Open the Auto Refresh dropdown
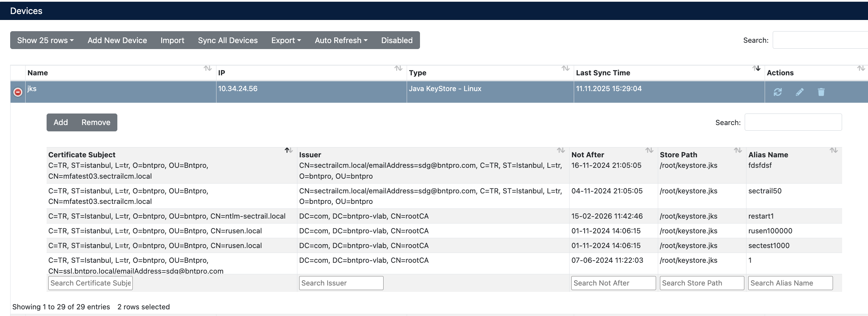The image size is (868, 316). tap(341, 40)
